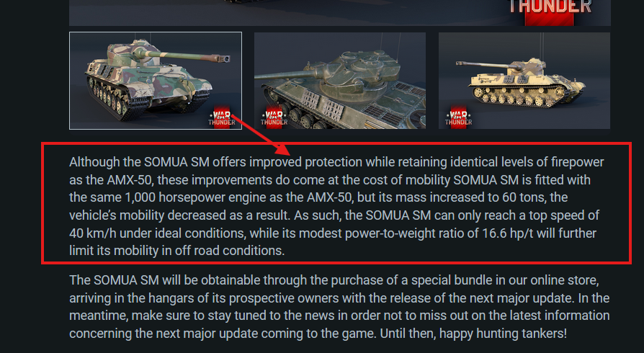Click the "16.6 hp/t" figure
The height and width of the screenshot is (353, 644).
point(507,233)
